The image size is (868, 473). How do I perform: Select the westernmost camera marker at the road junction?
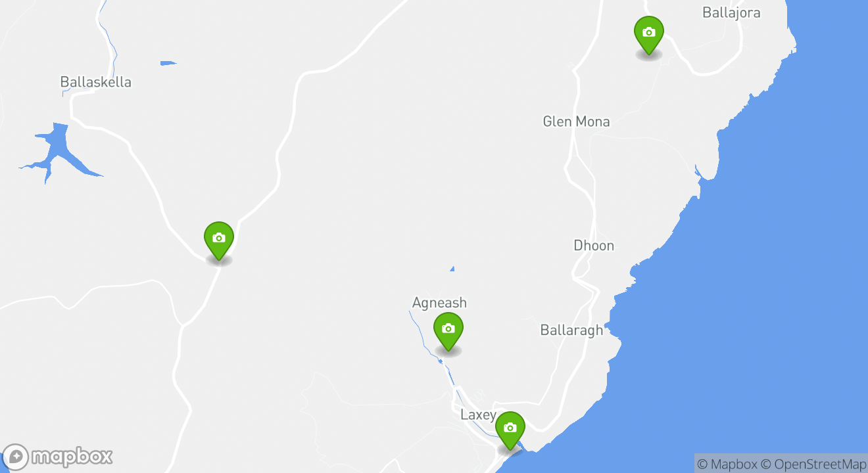pos(219,240)
